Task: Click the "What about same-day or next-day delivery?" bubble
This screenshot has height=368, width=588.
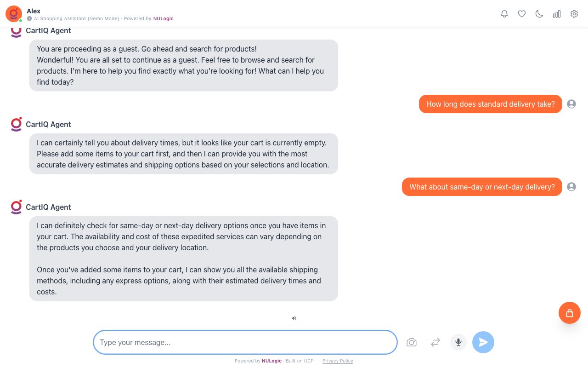Action: click(x=482, y=187)
